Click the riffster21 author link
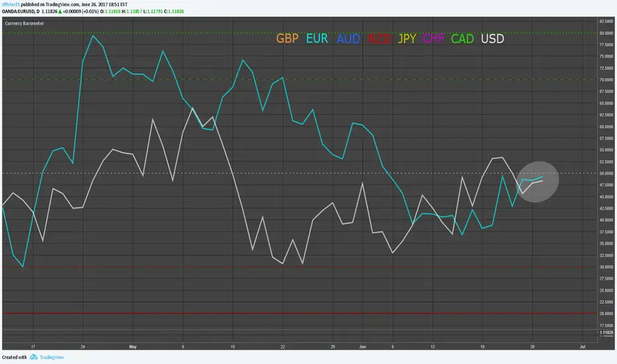Image resolution: width=617 pixels, height=364 pixels. point(11,5)
